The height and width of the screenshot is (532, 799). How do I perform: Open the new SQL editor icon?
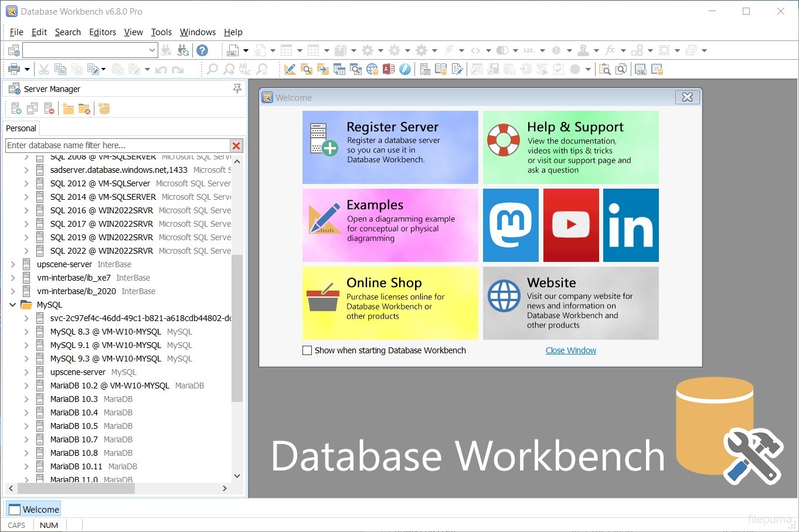coord(233,50)
